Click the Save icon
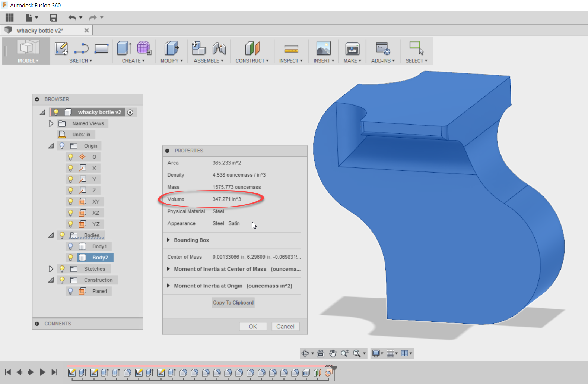The height and width of the screenshot is (384, 588). pos(54,18)
